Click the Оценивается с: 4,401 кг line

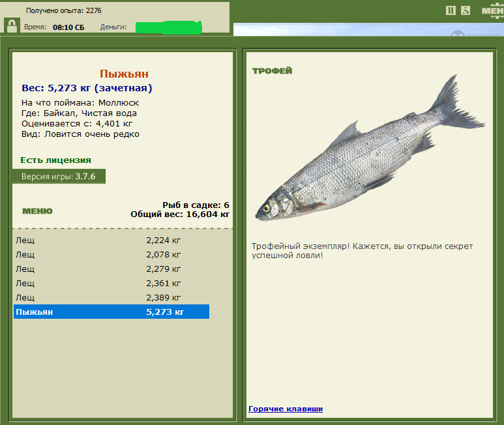77,124
